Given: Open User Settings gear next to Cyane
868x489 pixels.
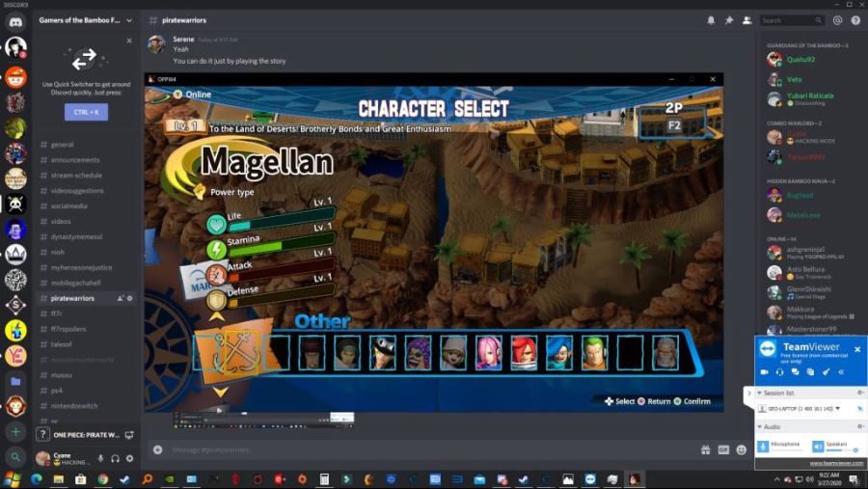Looking at the screenshot, I should (x=129, y=458).
